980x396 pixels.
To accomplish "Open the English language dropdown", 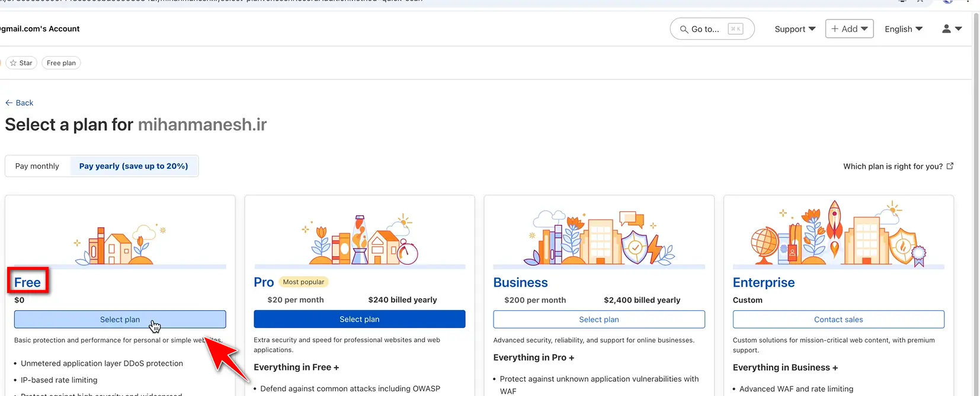I will (904, 29).
